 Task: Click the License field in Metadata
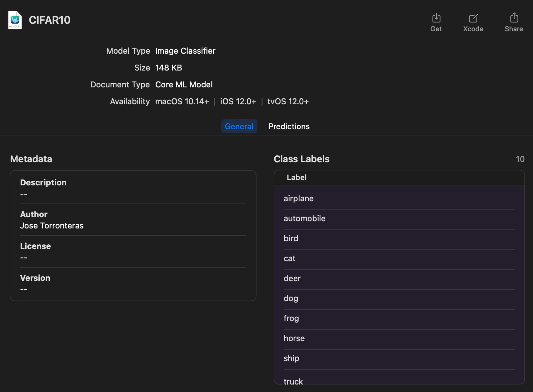(x=133, y=252)
